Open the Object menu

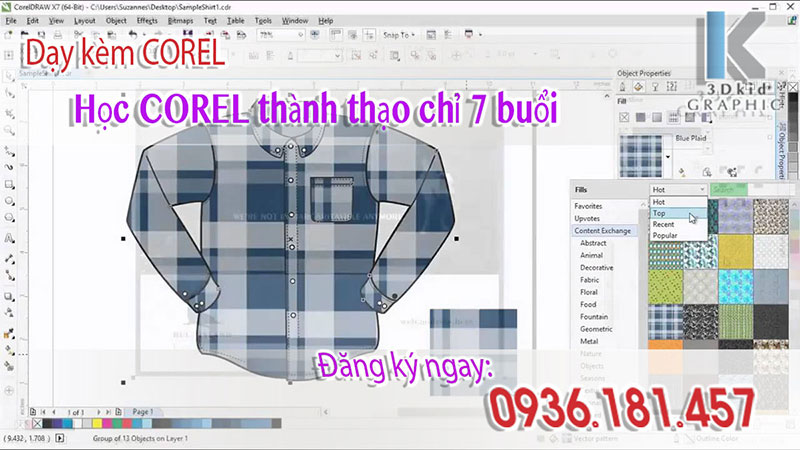pos(116,21)
